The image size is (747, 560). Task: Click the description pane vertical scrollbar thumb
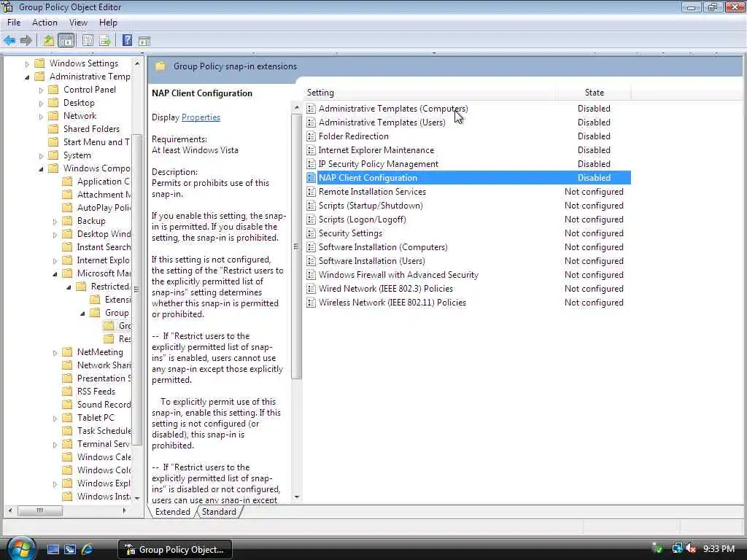click(296, 246)
